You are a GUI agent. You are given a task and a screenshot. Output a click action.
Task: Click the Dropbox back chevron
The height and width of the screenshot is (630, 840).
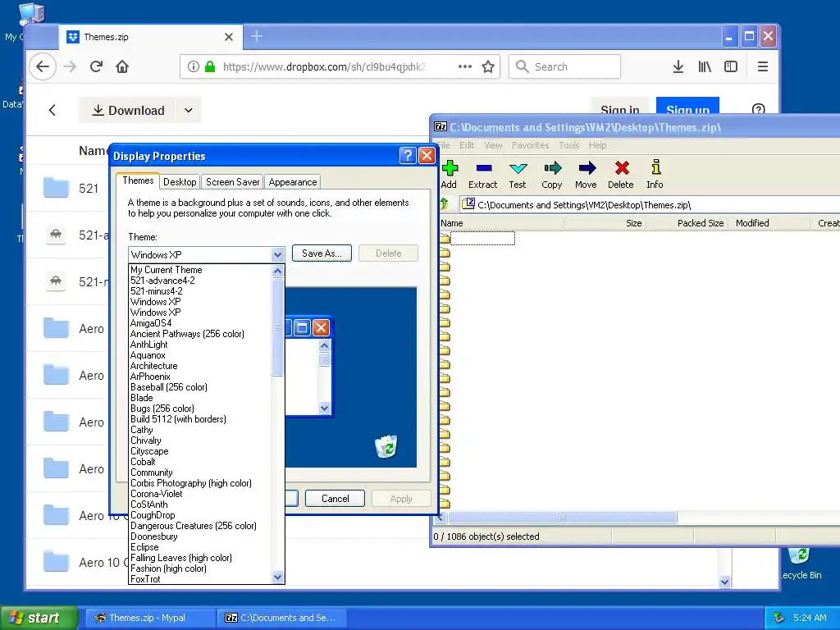52,111
